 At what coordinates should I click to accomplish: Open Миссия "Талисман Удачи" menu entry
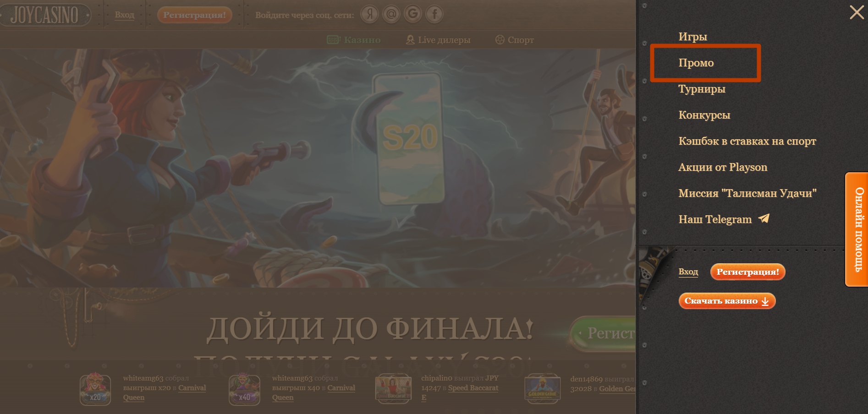(x=747, y=193)
